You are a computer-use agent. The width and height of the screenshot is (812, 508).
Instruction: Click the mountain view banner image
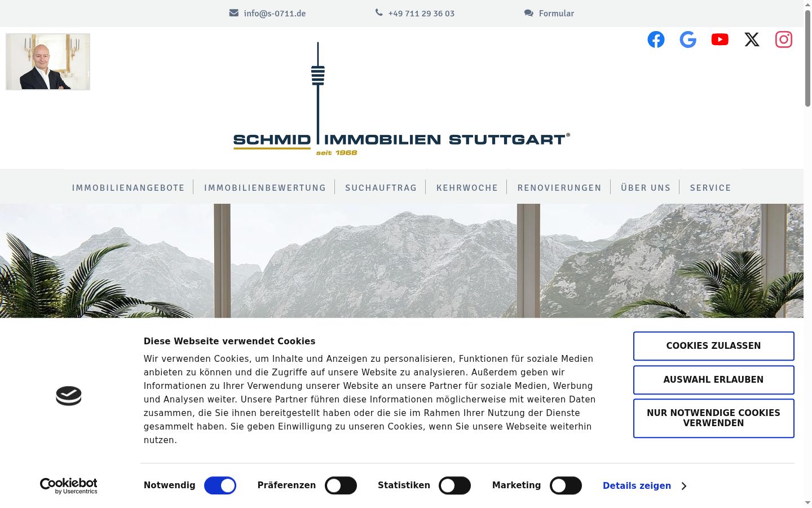pos(401,261)
